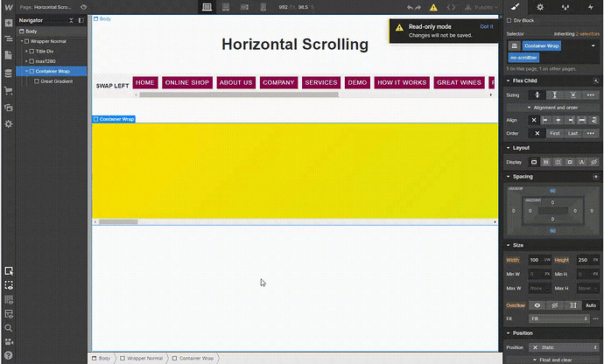
Task: Set Display to flex
Action: 546,162
